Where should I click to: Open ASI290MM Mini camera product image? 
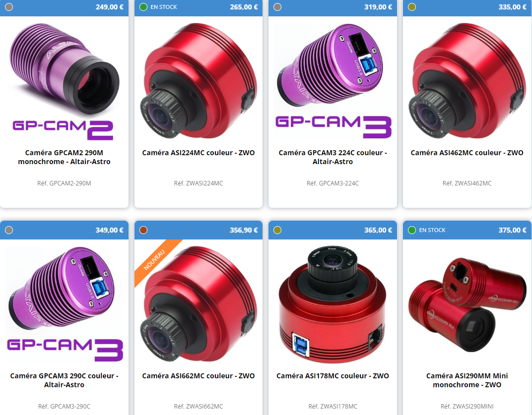[467, 304]
